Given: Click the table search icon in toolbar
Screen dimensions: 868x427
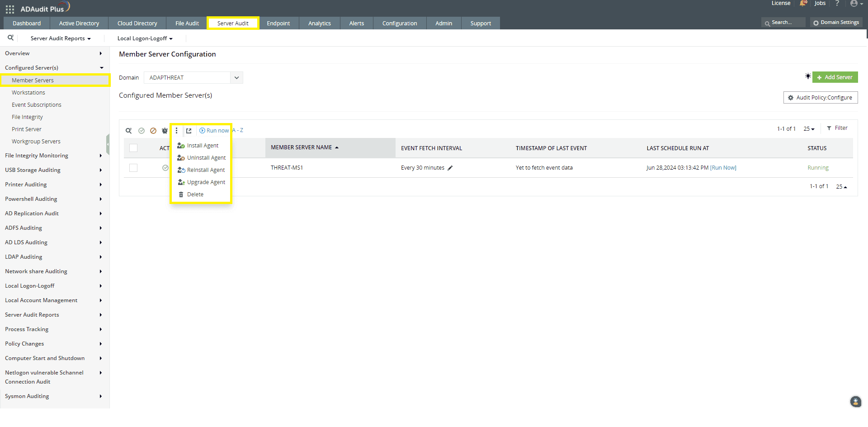Looking at the screenshot, I should coord(129,131).
